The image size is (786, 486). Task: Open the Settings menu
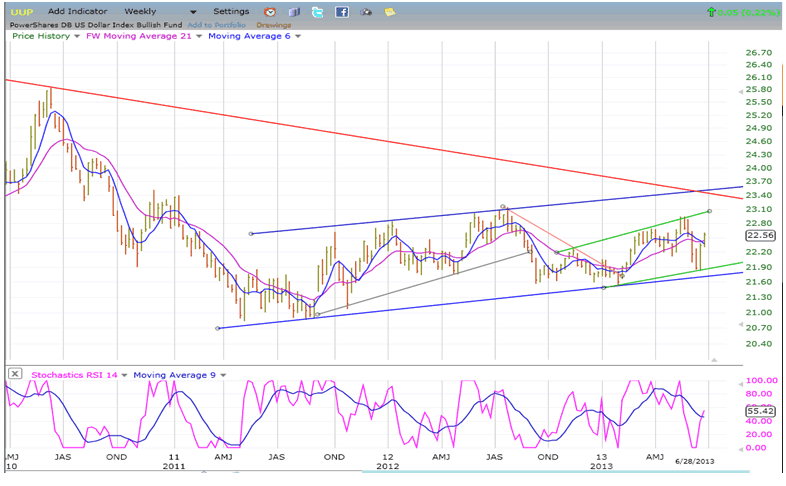(231, 11)
